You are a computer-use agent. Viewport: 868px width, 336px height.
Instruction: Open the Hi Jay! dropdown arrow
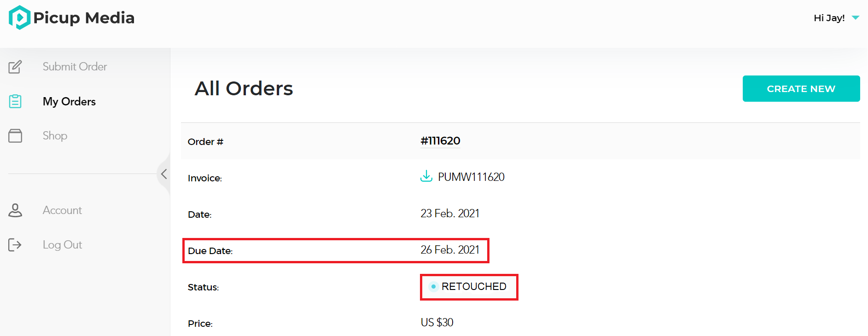(x=856, y=18)
